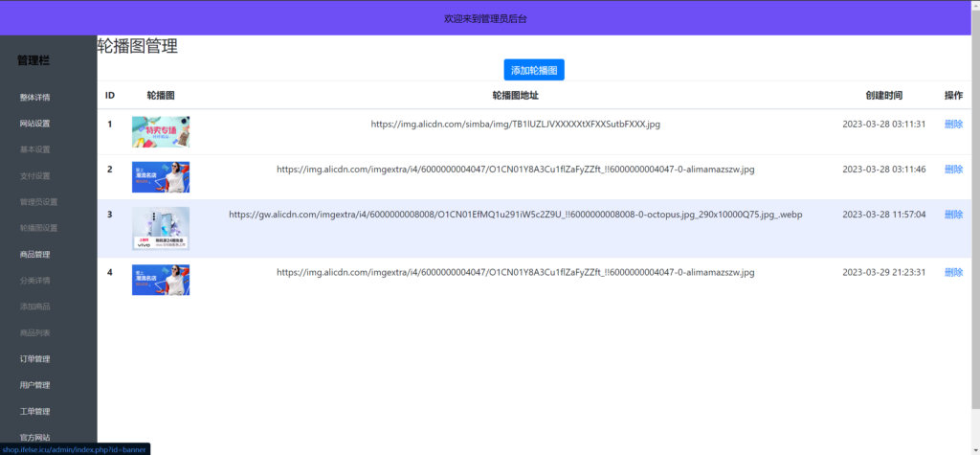Delete the carousel image with ID 2
The height and width of the screenshot is (455, 980).
pyautogui.click(x=953, y=170)
